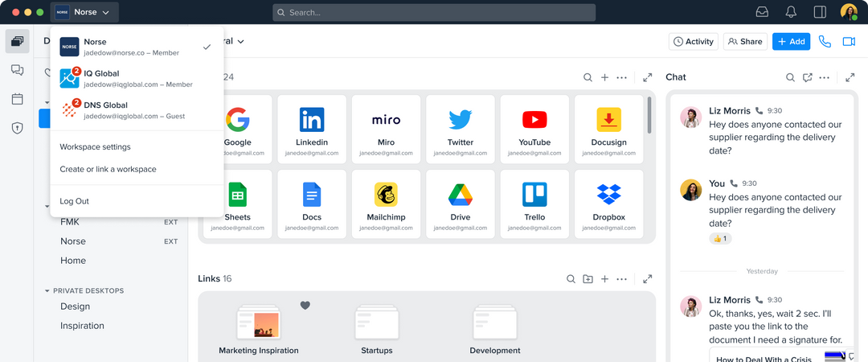Open Links section more options
868x362 pixels.
[621, 279]
